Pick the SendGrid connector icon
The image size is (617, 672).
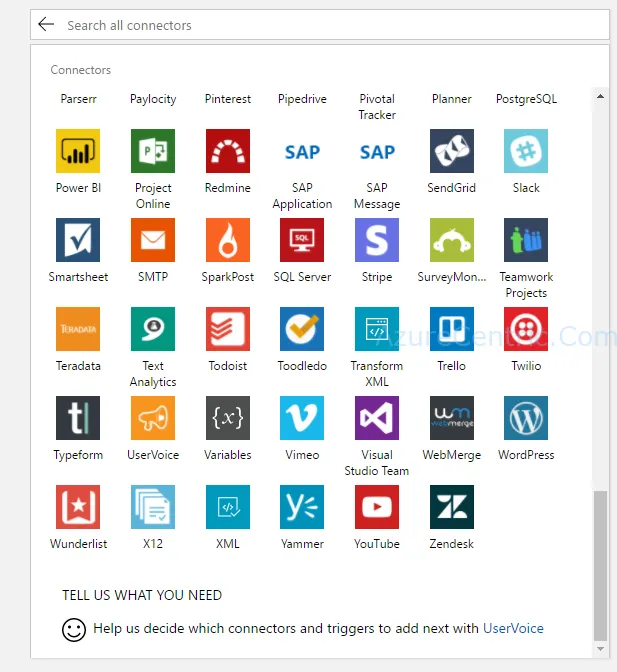[x=452, y=151]
